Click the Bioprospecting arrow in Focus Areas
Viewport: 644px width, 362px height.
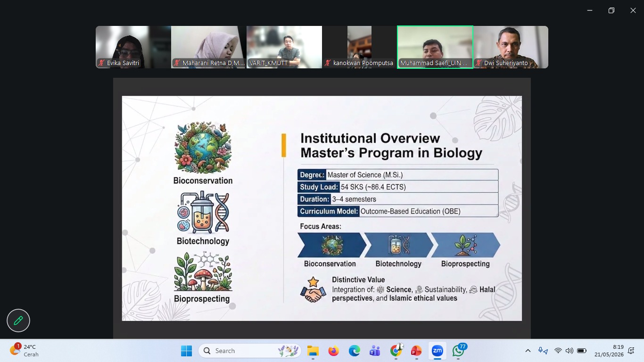[466, 245]
